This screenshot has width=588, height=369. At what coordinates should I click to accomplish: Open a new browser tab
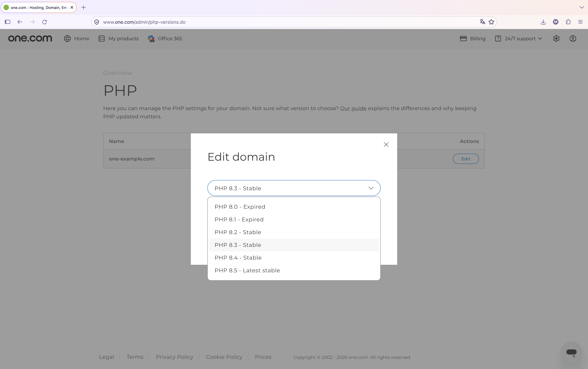point(83,8)
